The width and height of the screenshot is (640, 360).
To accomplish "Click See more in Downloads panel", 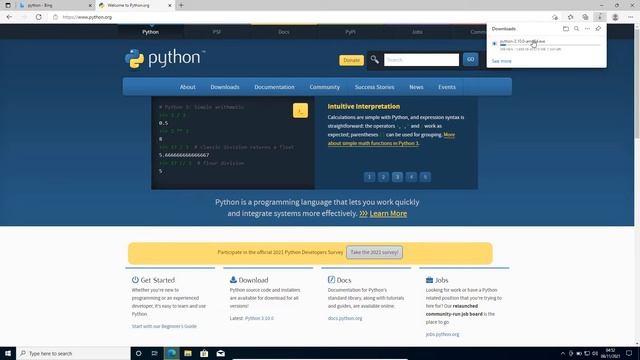I will click(501, 61).
